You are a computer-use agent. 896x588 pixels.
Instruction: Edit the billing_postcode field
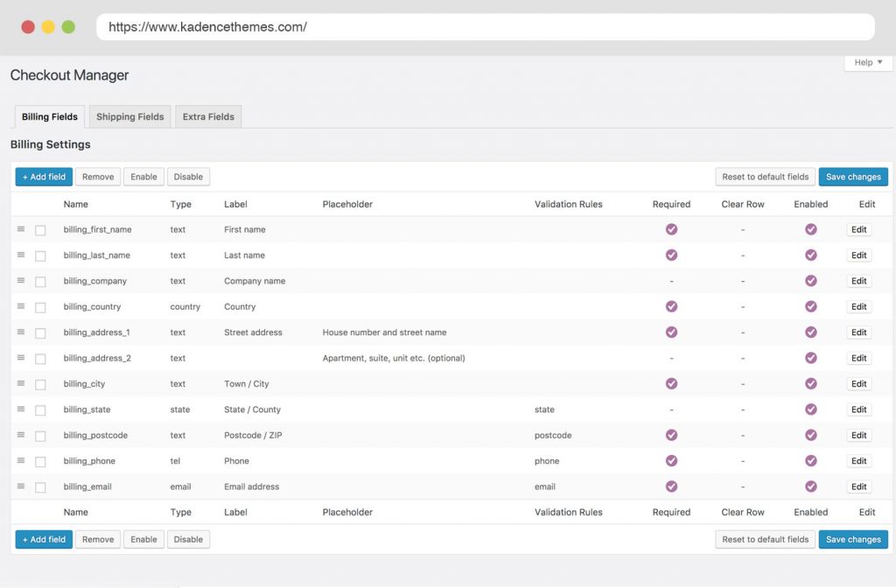click(x=859, y=435)
